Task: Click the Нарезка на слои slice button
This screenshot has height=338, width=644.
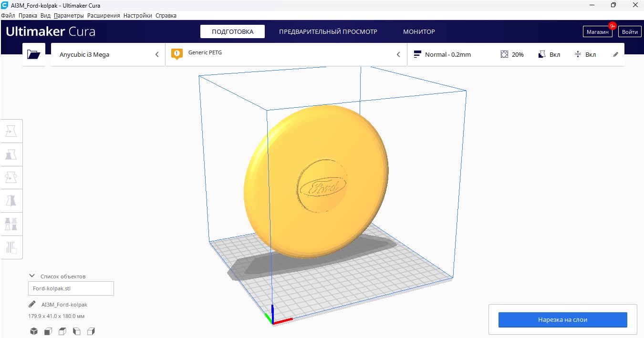Action: click(563, 320)
